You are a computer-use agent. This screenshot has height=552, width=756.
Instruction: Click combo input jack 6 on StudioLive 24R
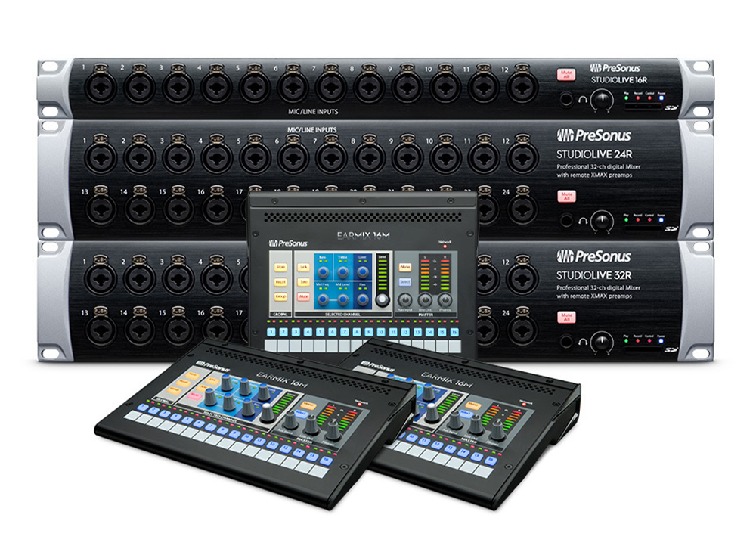[293, 156]
